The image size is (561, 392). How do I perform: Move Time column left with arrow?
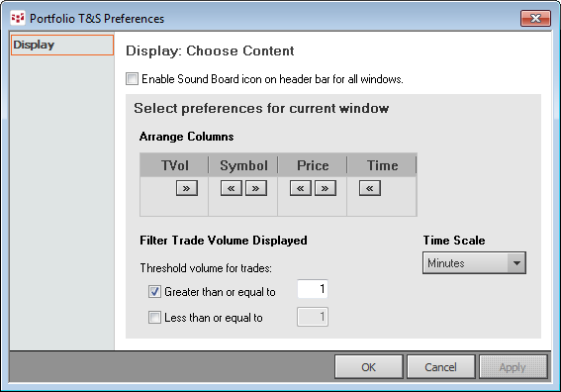370,188
